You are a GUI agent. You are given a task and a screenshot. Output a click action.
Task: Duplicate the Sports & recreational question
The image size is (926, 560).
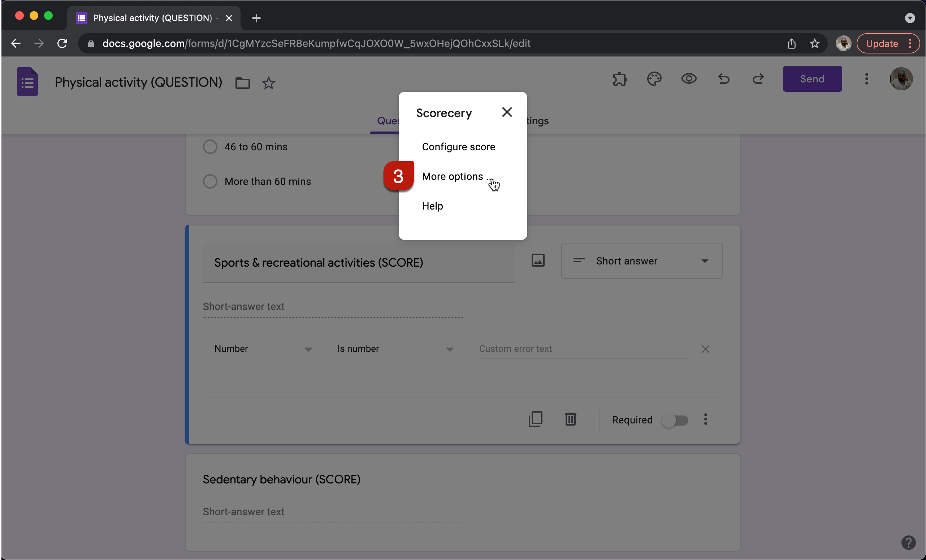(x=536, y=419)
